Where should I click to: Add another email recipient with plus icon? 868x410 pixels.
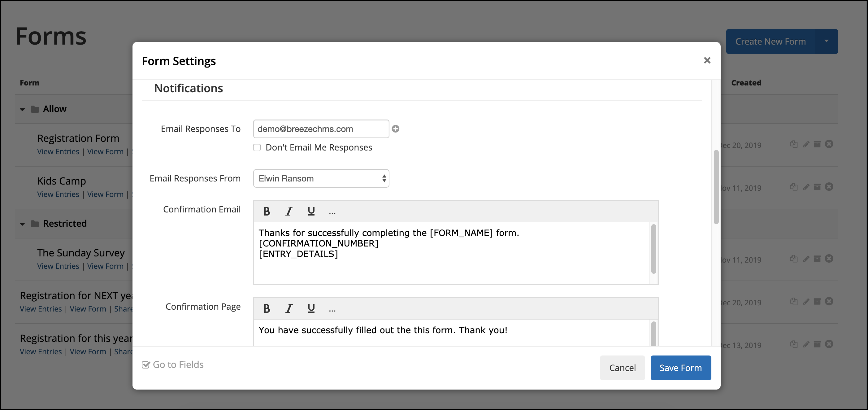point(396,129)
